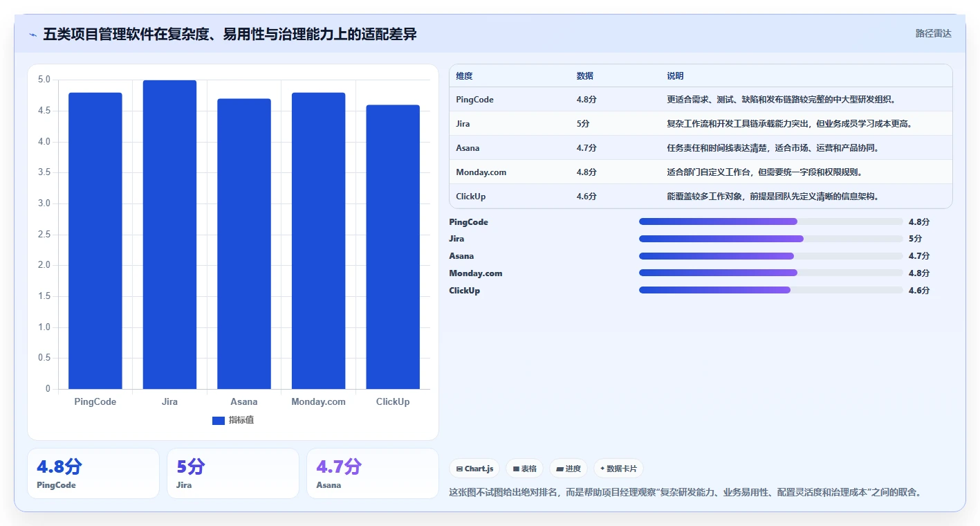Click the PingCode progress bar
Image resolution: width=980 pixels, height=526 pixels.
[771, 221]
